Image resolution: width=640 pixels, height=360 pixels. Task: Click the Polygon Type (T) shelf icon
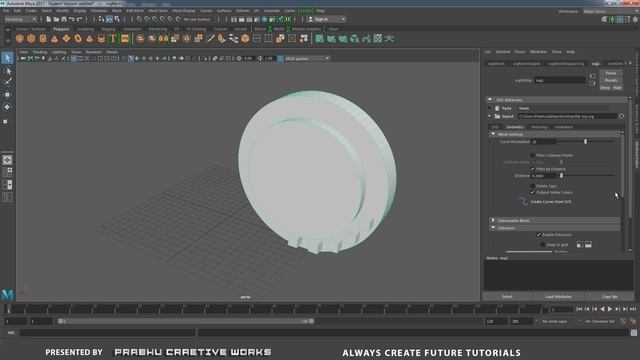113,39
